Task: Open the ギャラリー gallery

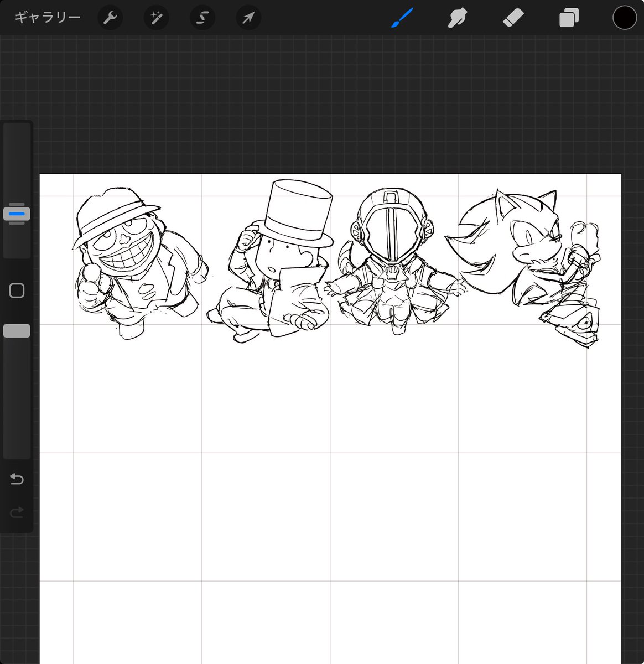Action: tap(48, 18)
